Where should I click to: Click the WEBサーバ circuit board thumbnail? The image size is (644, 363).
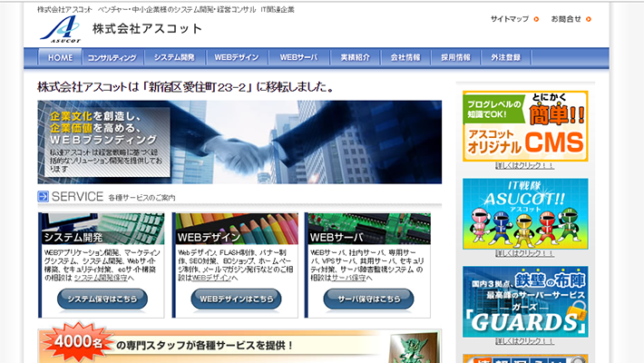pos(369,229)
